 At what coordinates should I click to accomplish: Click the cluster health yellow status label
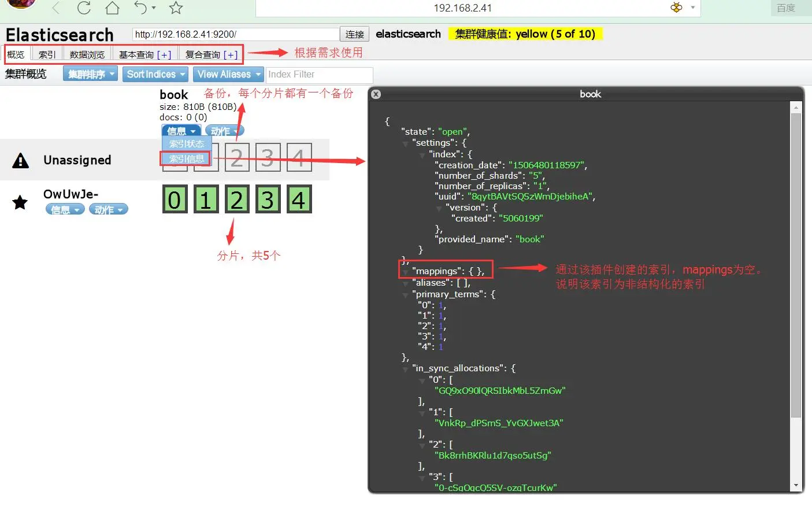pyautogui.click(x=525, y=34)
